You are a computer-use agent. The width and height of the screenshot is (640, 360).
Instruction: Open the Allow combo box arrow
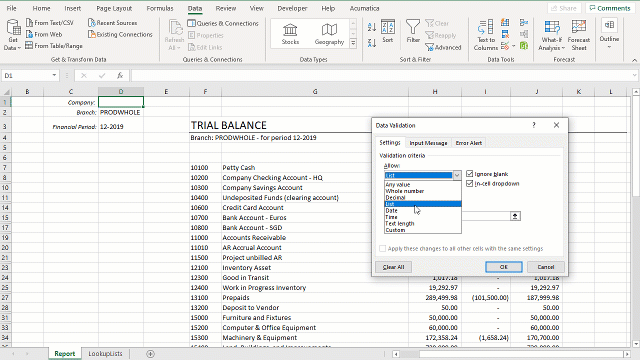(x=457, y=175)
